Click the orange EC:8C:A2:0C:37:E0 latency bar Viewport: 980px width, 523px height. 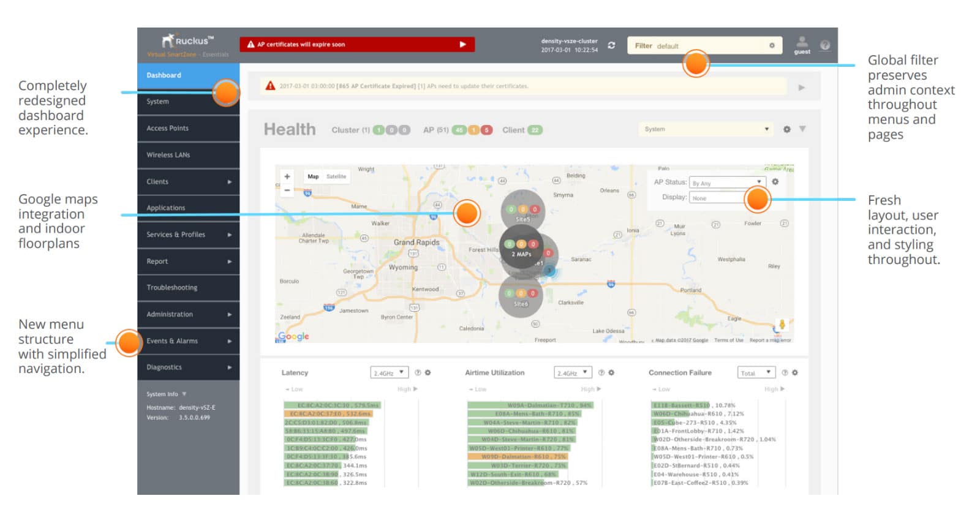328,414
